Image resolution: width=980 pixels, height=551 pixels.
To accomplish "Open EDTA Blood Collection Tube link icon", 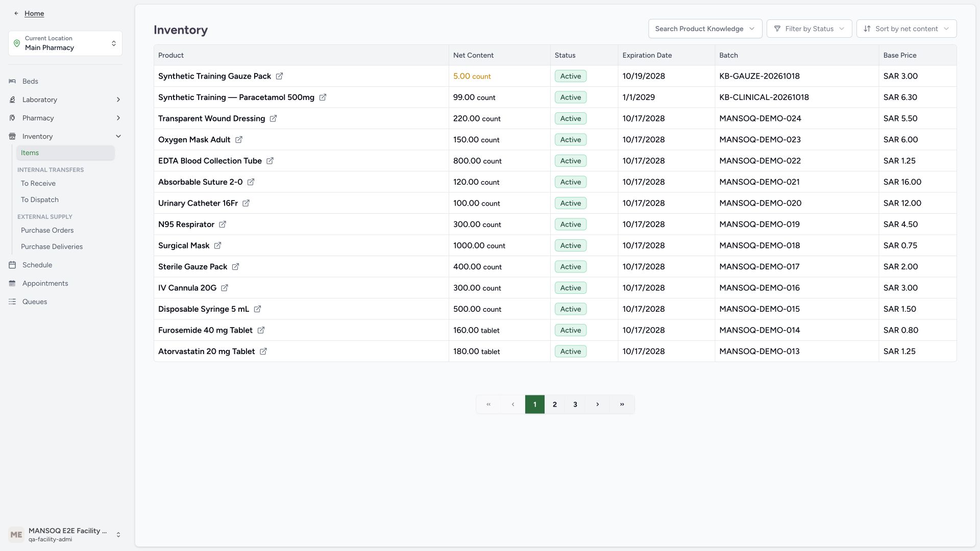I will point(270,161).
